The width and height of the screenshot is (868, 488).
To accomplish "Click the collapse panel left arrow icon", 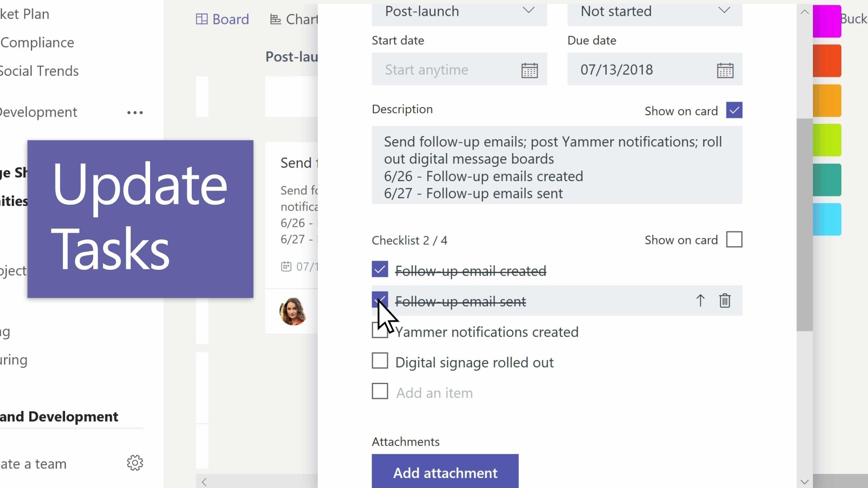I will coord(204,481).
